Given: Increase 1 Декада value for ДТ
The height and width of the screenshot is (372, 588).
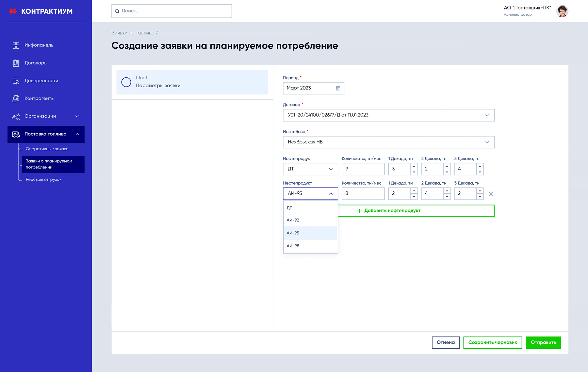Looking at the screenshot, I should click(x=414, y=166).
